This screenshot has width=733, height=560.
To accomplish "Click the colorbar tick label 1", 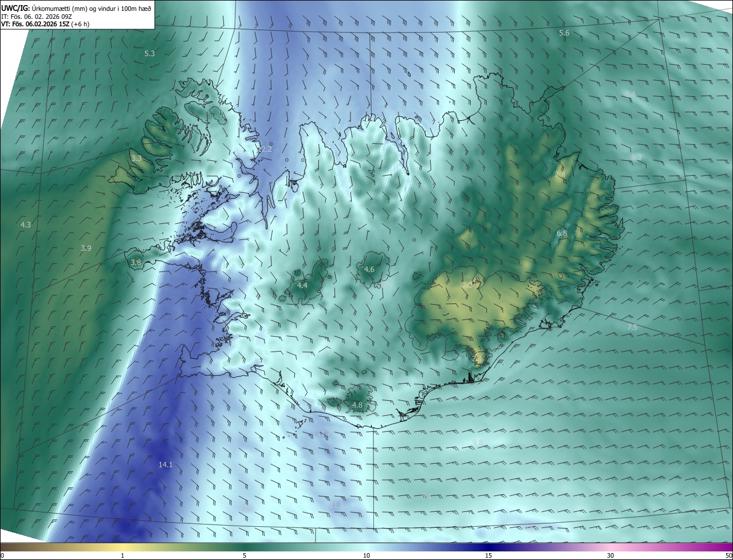I will coord(123,555).
